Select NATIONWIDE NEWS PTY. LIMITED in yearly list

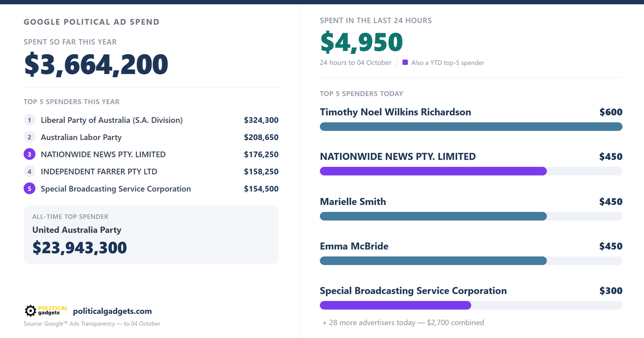pyautogui.click(x=103, y=155)
